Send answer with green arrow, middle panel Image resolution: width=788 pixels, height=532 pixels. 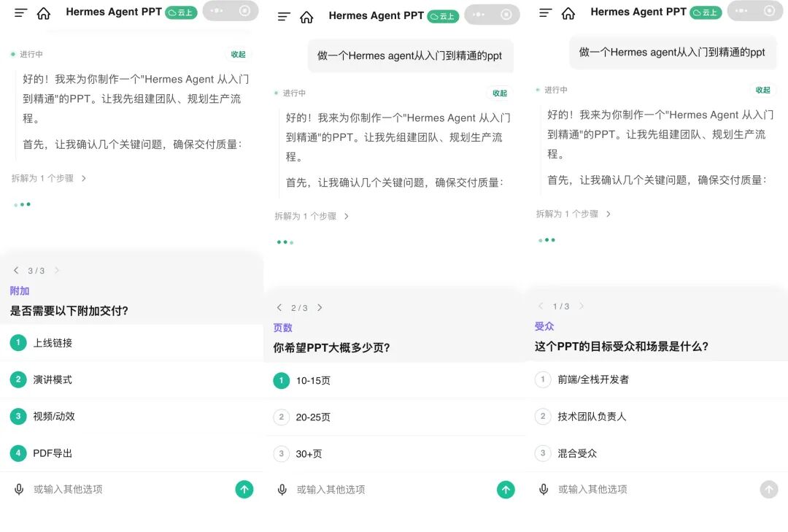506,490
